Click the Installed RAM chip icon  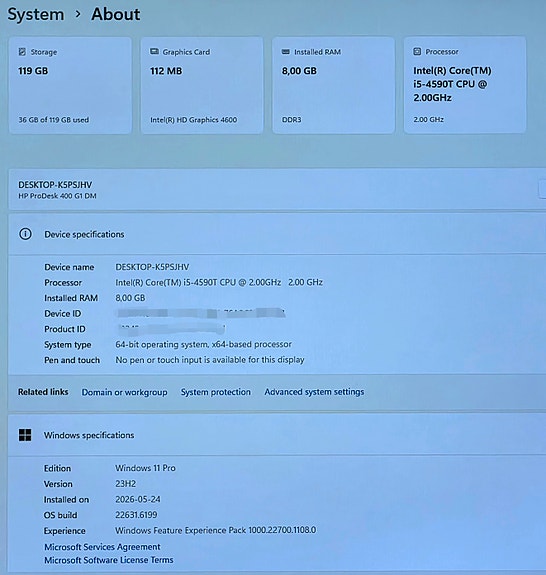286,52
